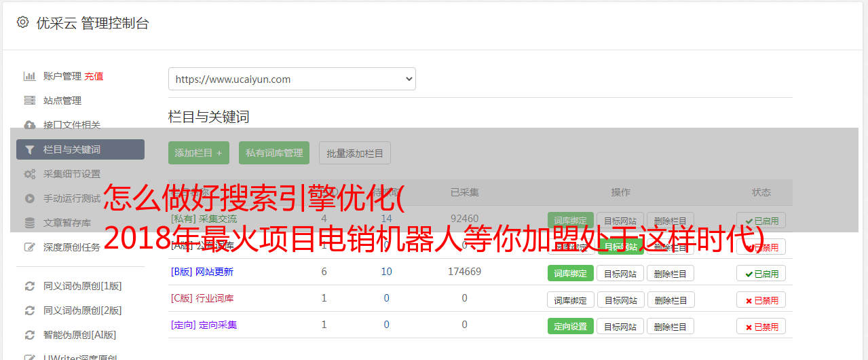Viewport: 868px width, 360px height.
Task: Click the gears icon for 采集细节设置
Action: [29, 174]
